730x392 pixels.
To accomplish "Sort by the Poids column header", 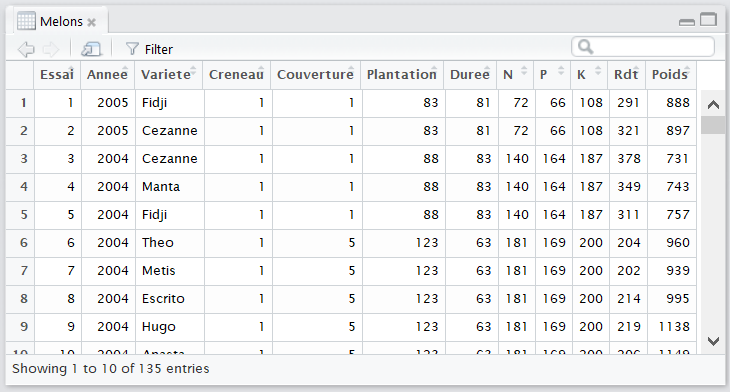I will coord(671,74).
